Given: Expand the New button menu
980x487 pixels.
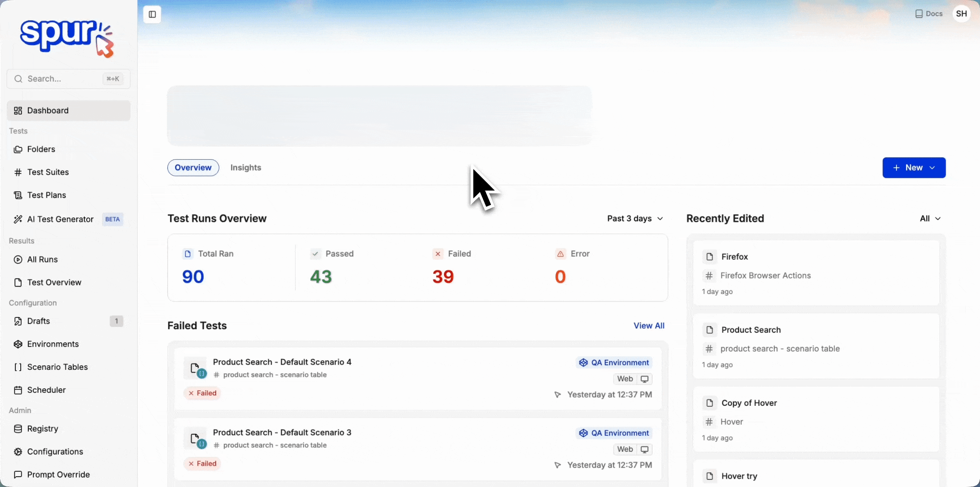Looking at the screenshot, I should 914,168.
